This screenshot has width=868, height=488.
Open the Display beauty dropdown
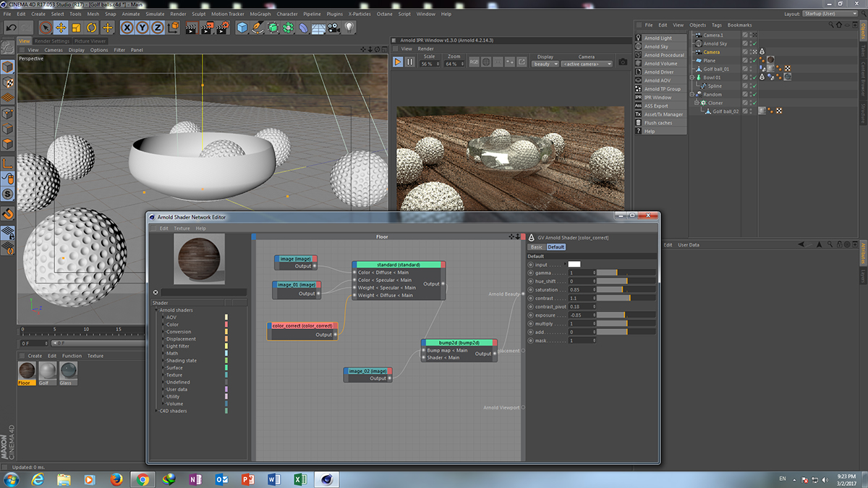pyautogui.click(x=545, y=64)
